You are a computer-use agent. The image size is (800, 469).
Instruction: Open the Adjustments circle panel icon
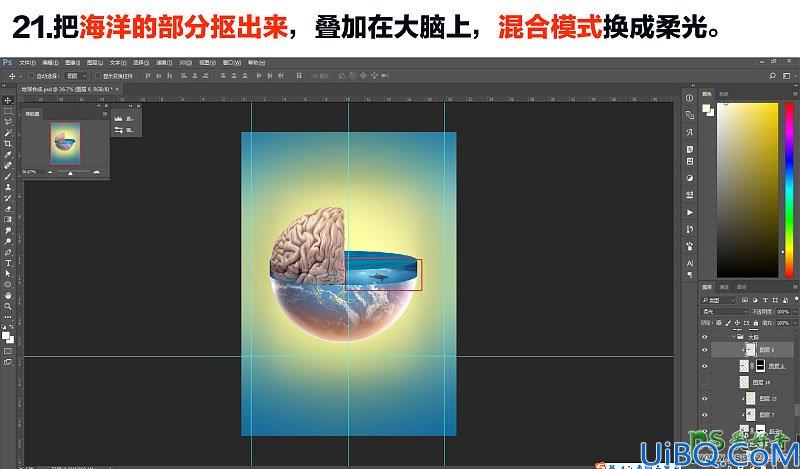(x=690, y=178)
